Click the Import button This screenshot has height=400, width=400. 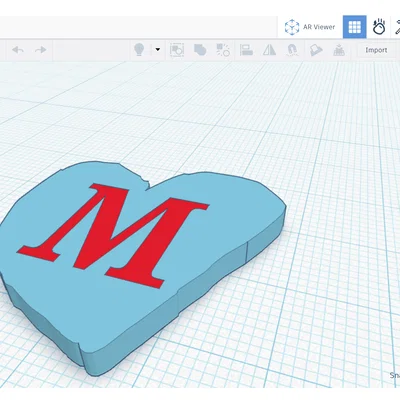376,50
